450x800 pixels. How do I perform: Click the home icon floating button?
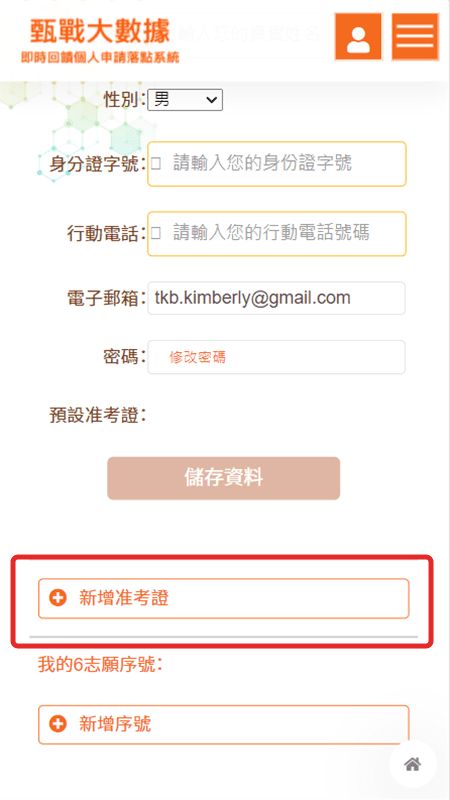(412, 764)
